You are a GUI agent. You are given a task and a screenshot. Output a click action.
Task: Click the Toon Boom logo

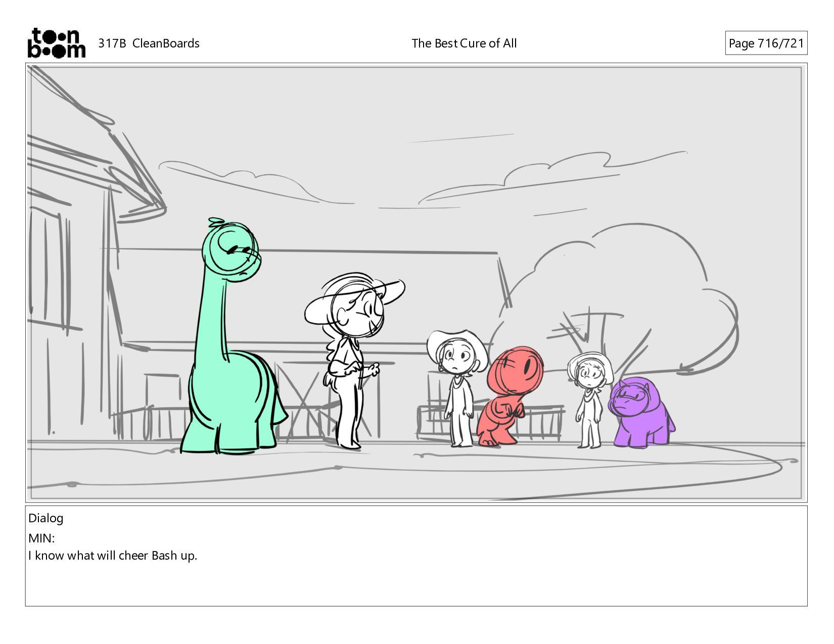point(56,43)
